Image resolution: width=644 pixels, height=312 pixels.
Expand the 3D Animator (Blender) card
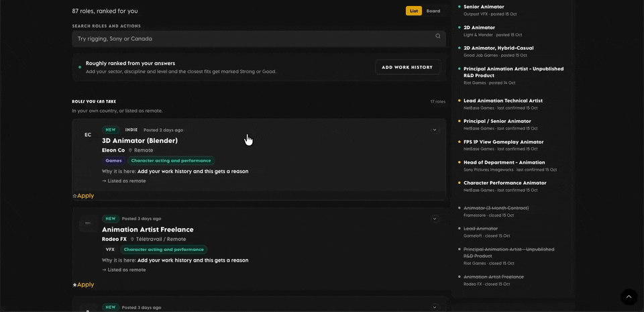coord(435,129)
